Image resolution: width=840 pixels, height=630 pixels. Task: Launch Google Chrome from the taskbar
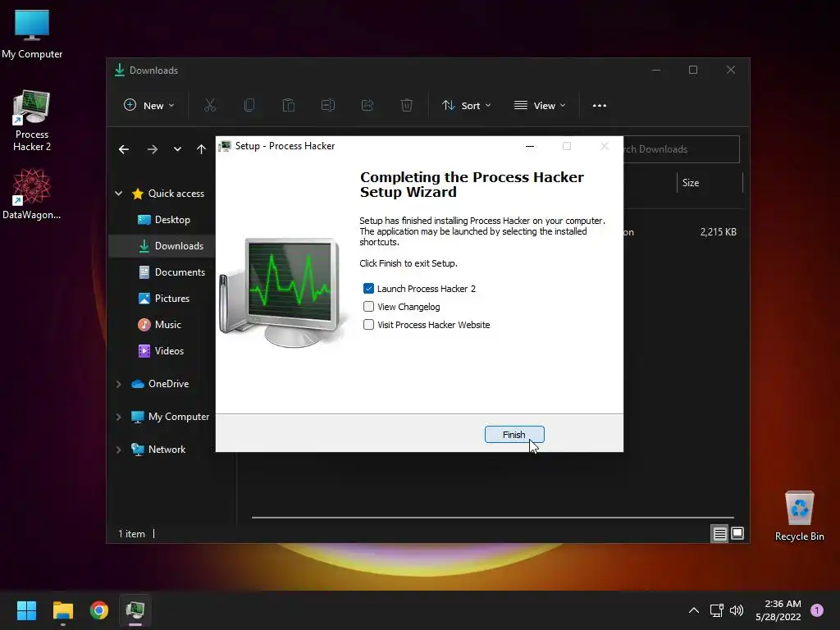point(99,610)
